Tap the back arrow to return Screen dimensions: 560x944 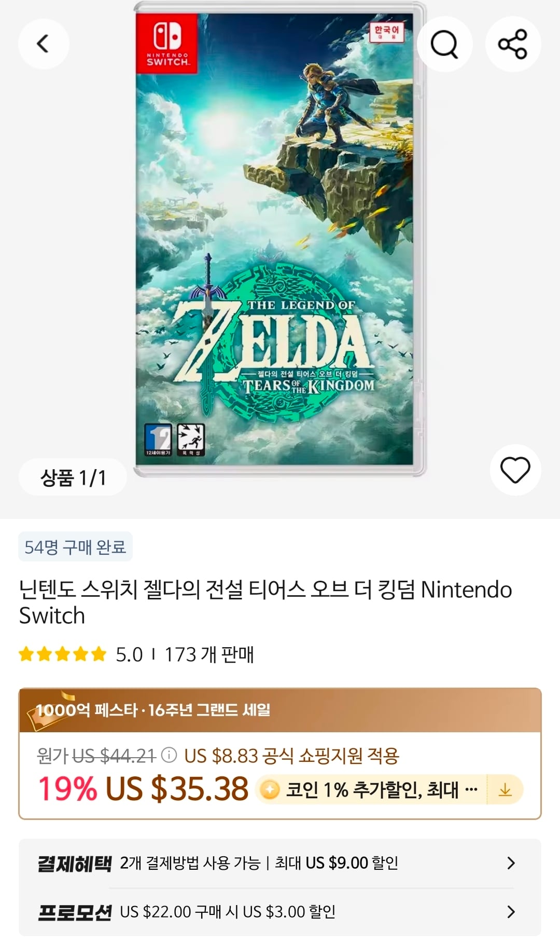click(x=44, y=44)
